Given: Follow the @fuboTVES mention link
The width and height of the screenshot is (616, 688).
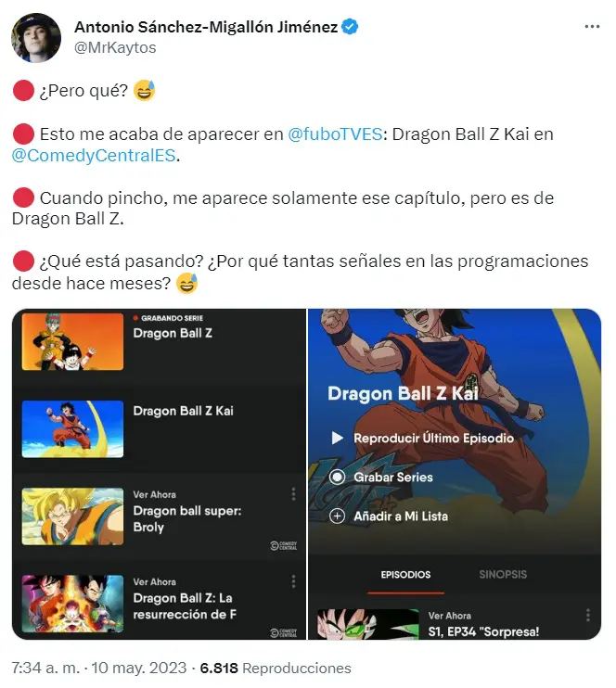Looking at the screenshot, I should tap(335, 134).
